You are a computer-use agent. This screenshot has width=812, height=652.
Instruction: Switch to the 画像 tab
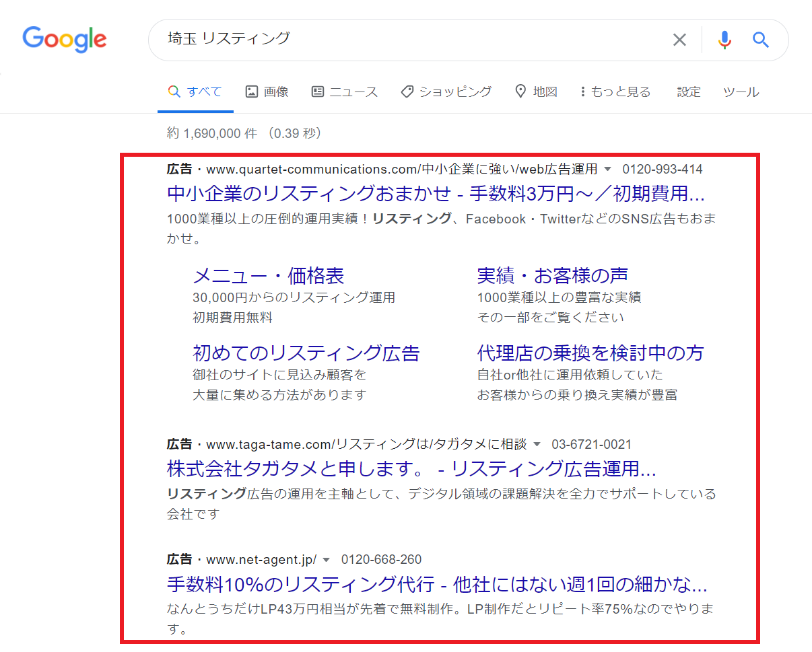click(267, 92)
